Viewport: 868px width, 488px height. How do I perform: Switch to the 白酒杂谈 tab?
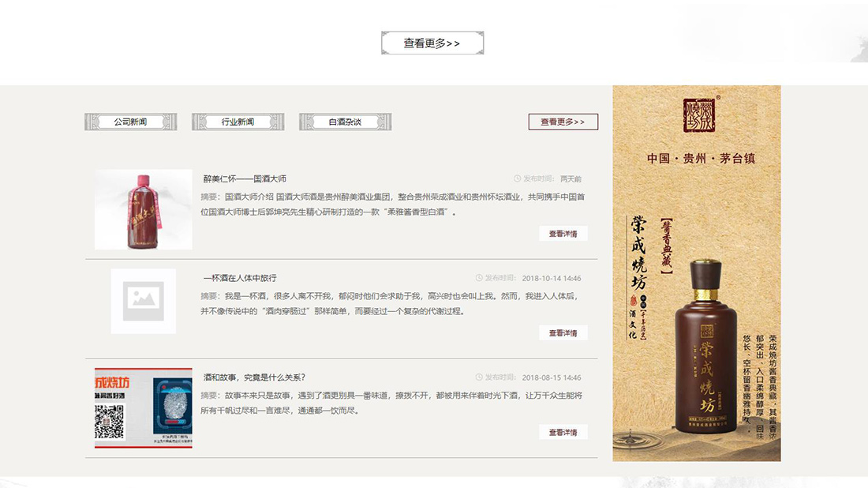(x=346, y=122)
